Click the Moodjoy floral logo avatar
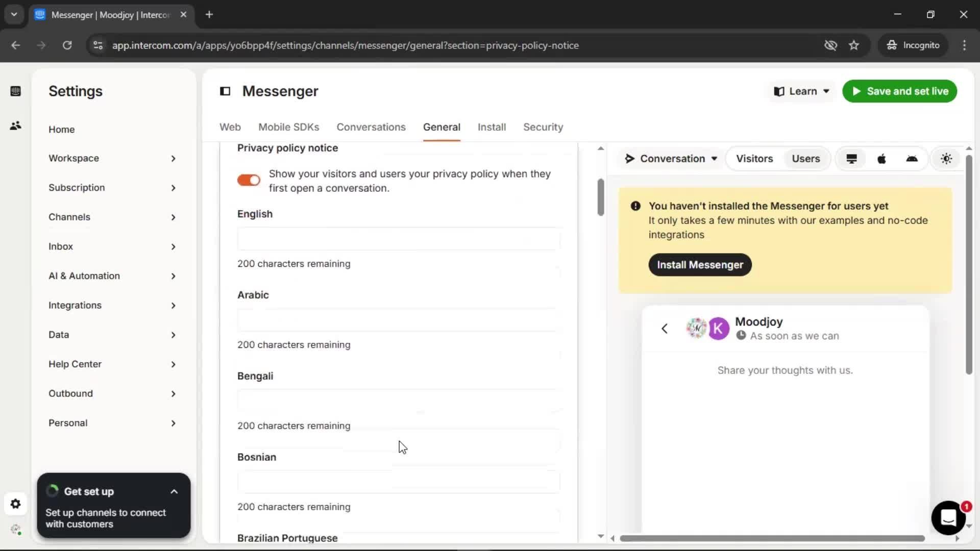980x551 pixels. (x=696, y=328)
